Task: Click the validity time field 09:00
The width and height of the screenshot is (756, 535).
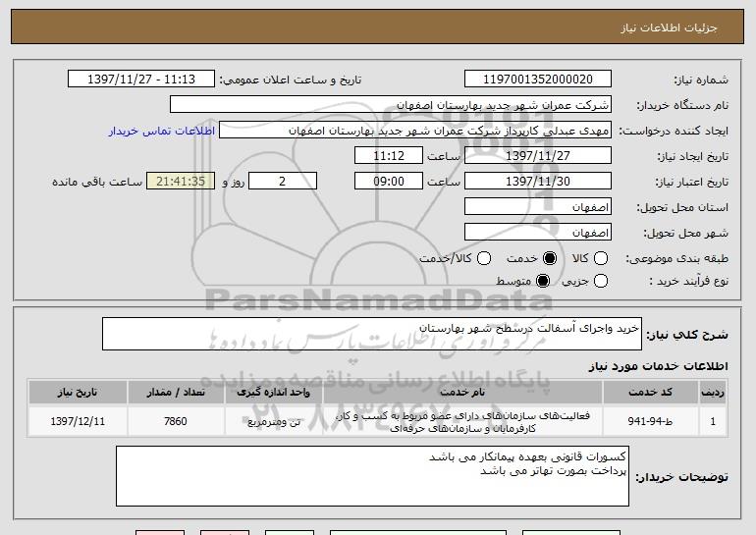Action: pyautogui.click(x=389, y=182)
